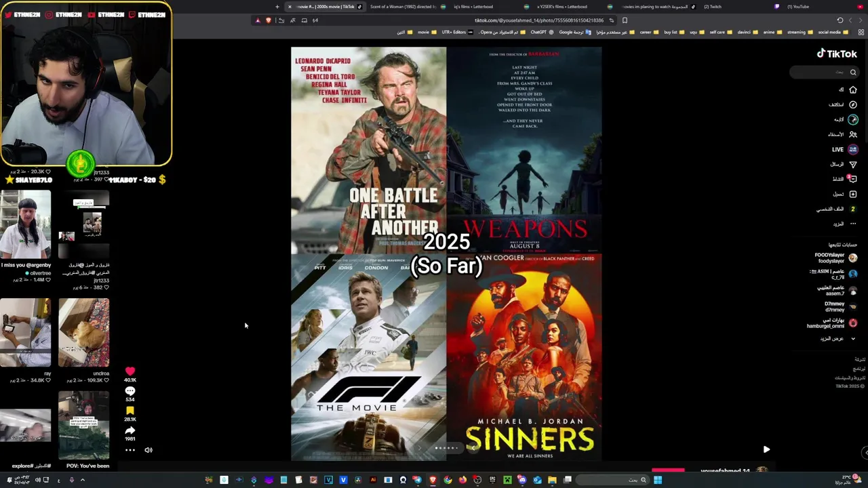Click the photo carousel dots indicator
868x488 pixels.
click(x=446, y=448)
